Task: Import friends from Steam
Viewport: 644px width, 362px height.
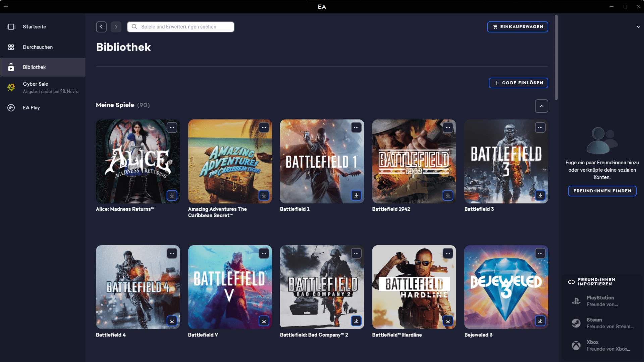Action: (602, 323)
